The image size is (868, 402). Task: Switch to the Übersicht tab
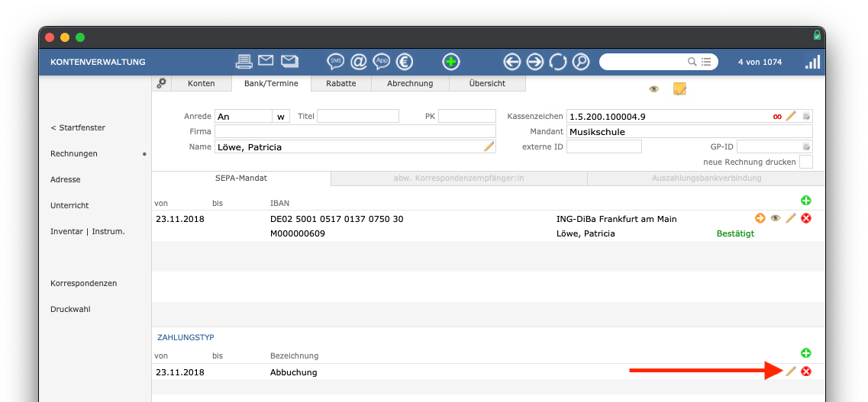tap(487, 83)
